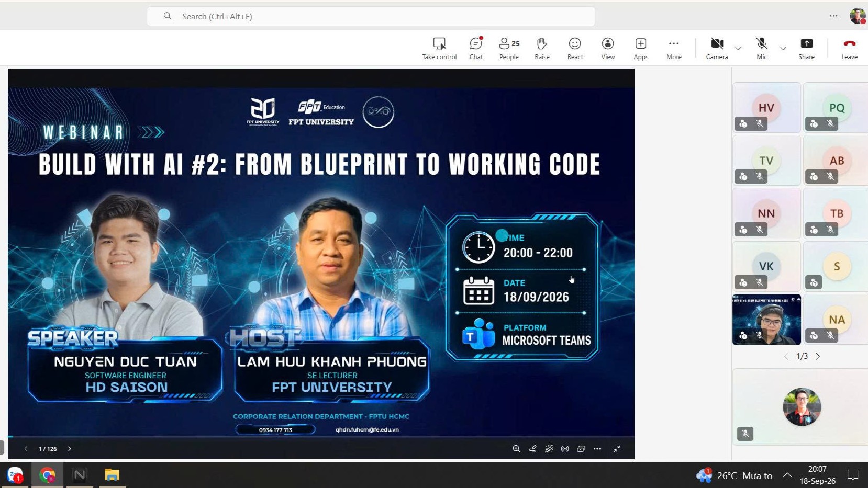Select the HV participant tile
The width and height of the screenshot is (868, 488).
click(x=766, y=107)
